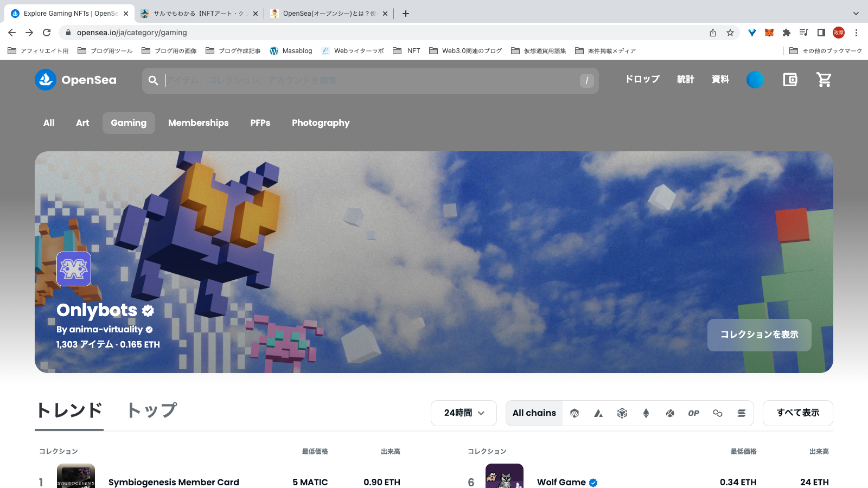Click the blue profile avatar circle
The height and width of the screenshot is (488, 868).
pyautogui.click(x=755, y=80)
